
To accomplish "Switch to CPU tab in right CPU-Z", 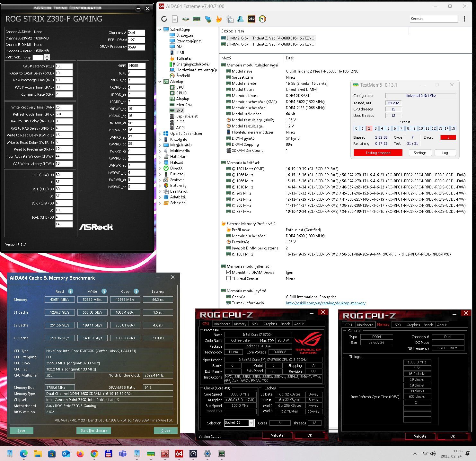I will (348, 325).
